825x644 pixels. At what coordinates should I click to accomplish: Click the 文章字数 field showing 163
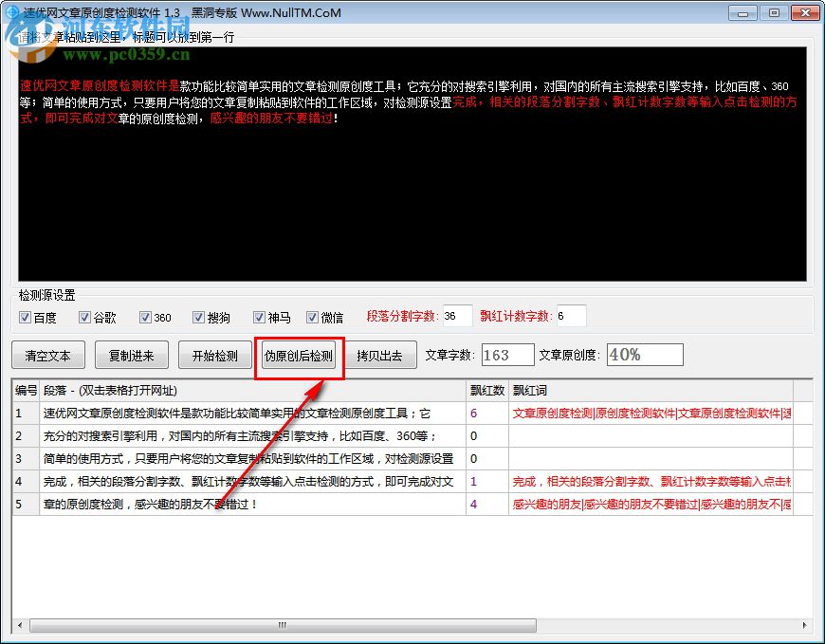click(507, 355)
